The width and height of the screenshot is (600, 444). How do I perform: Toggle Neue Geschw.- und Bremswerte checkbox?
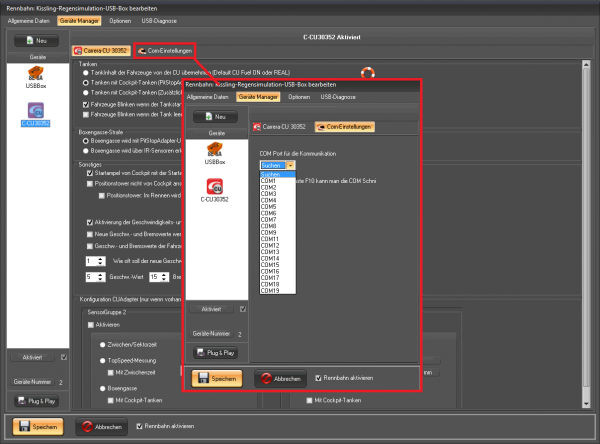pyautogui.click(x=90, y=234)
